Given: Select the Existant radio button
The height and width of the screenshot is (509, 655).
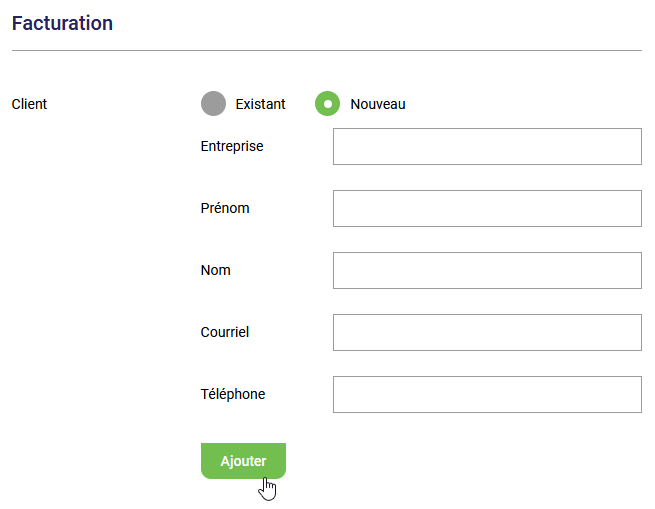Looking at the screenshot, I should pyautogui.click(x=213, y=104).
